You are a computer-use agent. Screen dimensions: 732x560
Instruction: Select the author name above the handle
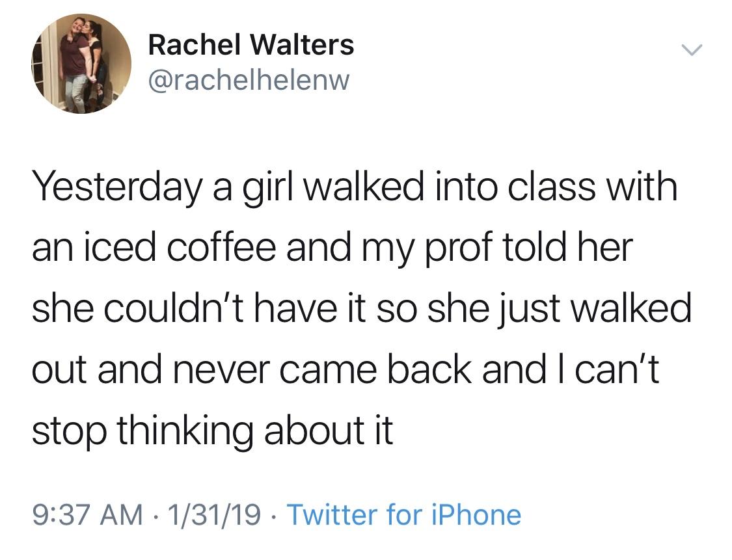pyautogui.click(x=251, y=44)
